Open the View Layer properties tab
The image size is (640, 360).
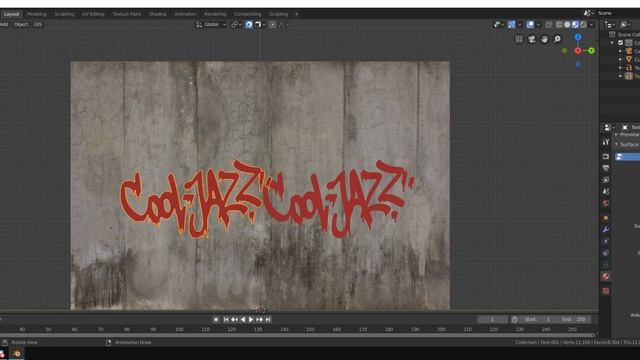pyautogui.click(x=606, y=180)
